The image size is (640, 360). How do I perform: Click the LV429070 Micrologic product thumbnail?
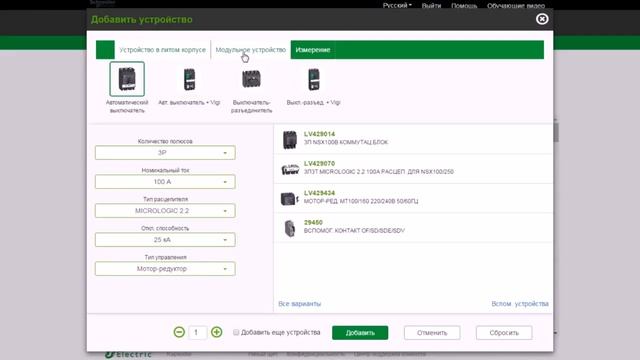tap(290, 169)
